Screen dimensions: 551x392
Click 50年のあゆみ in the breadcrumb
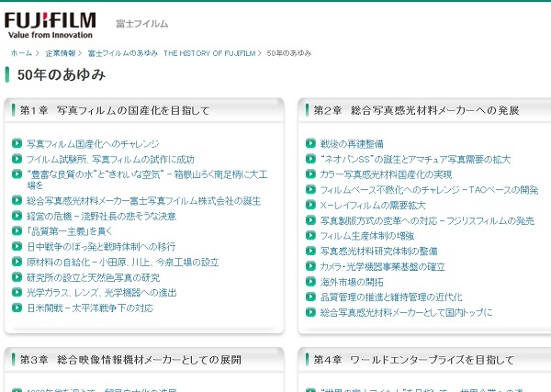coord(289,53)
